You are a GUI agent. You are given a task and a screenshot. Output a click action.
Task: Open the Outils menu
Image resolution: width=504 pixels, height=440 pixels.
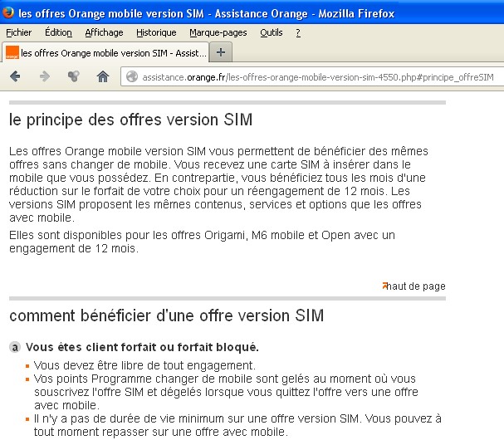pyautogui.click(x=272, y=32)
